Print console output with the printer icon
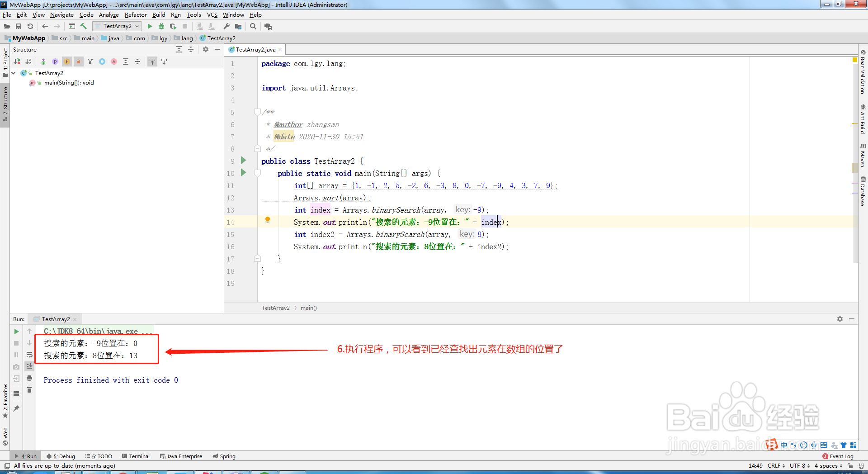 pos(29,378)
